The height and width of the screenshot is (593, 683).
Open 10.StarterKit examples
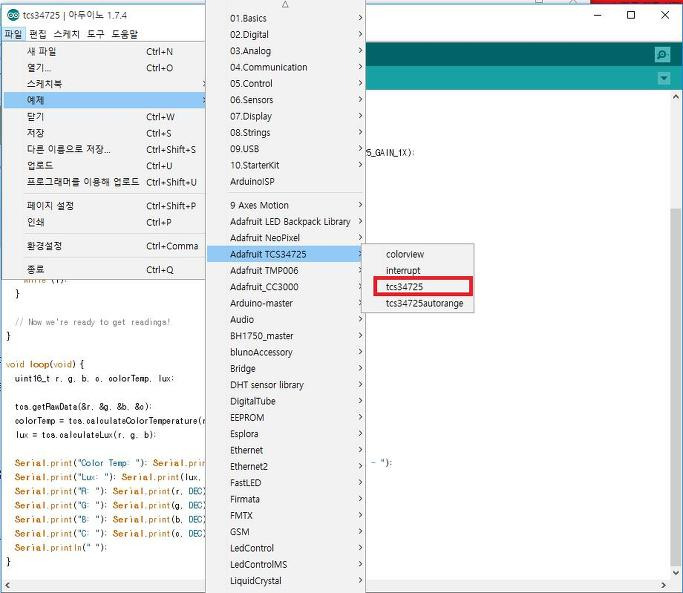click(x=286, y=165)
